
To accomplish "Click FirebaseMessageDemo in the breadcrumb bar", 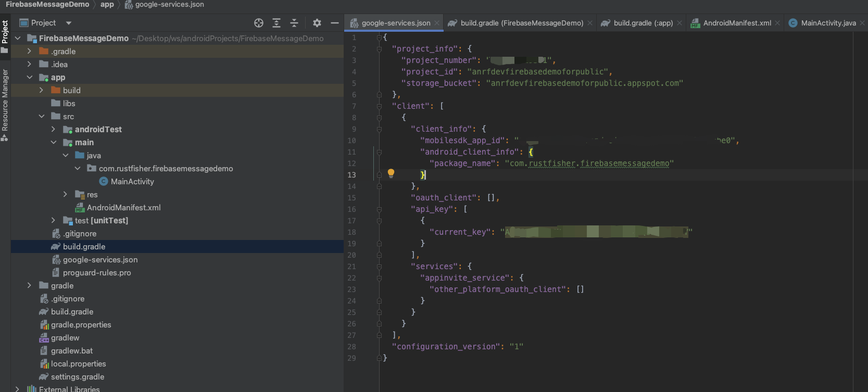I will point(47,4).
